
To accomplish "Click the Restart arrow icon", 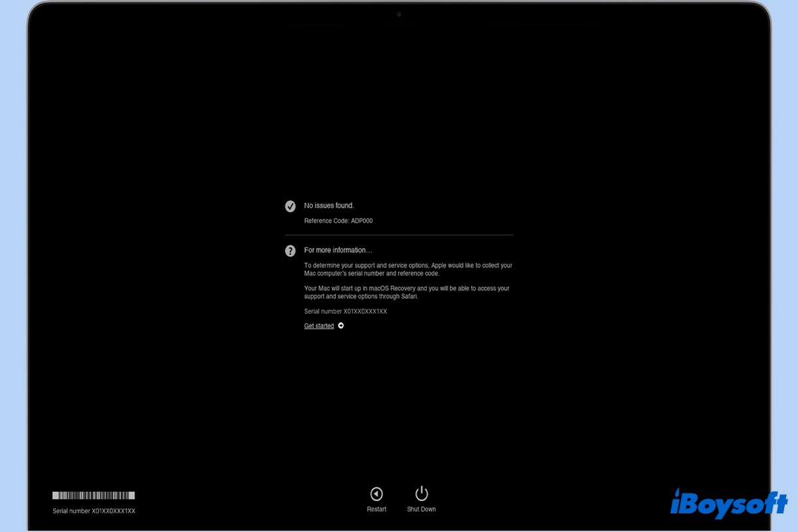I will [376, 493].
